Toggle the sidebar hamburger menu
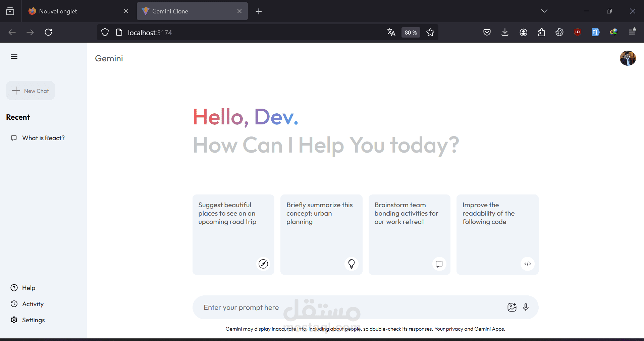 coord(14,57)
